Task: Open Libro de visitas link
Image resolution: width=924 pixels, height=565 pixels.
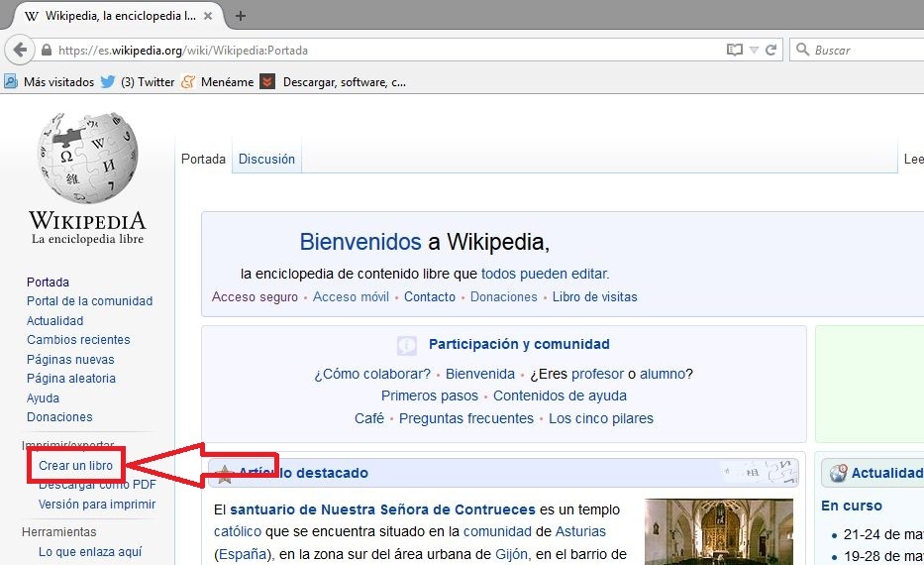Action: point(594,296)
